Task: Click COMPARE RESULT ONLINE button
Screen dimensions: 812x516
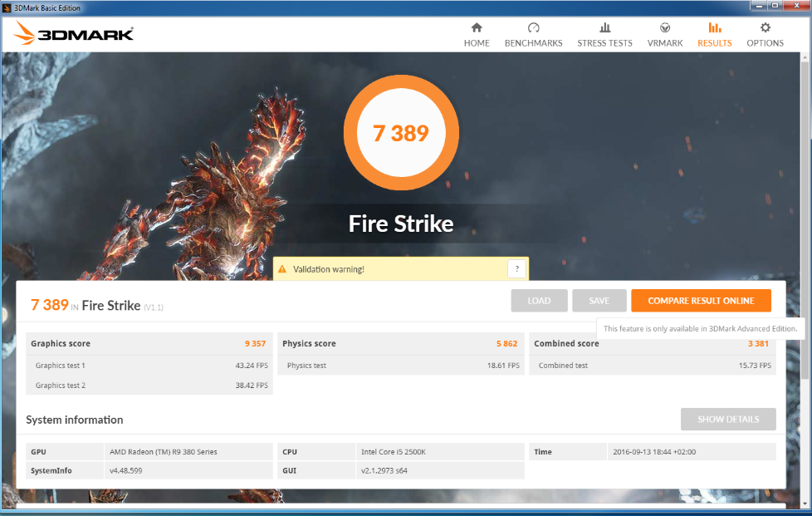Action: pyautogui.click(x=701, y=301)
